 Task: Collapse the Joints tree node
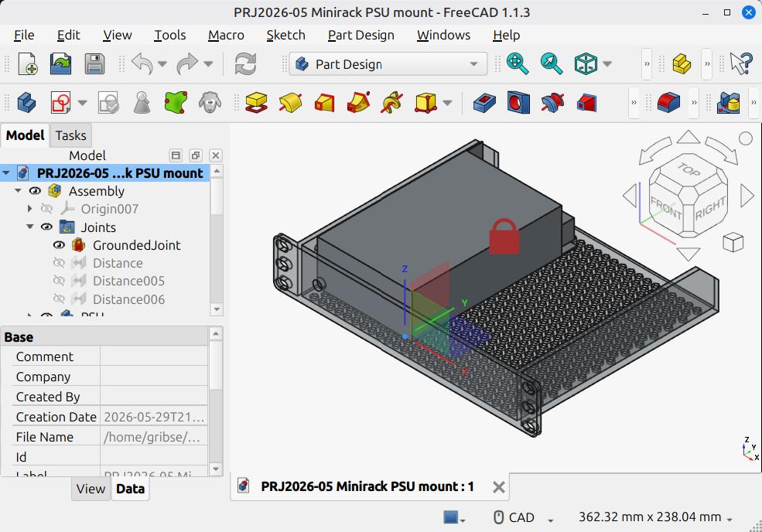pyautogui.click(x=30, y=227)
